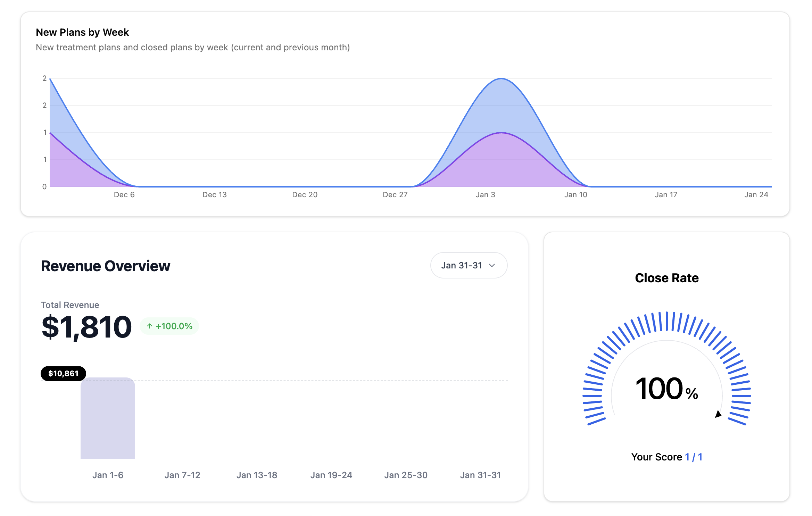
Task: Open the Jan 31-31 date range dropdown
Action: (468, 265)
